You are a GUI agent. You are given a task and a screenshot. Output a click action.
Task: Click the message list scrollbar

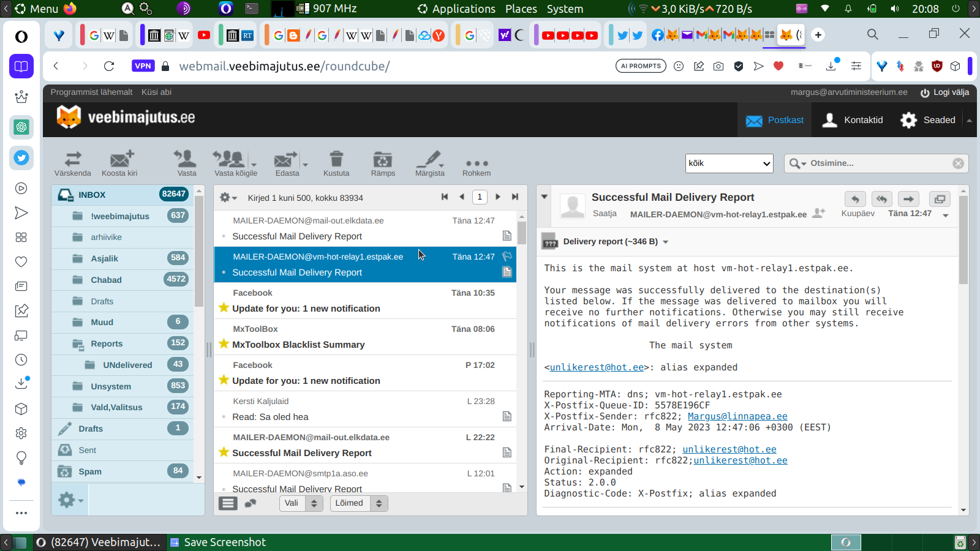pos(522,233)
